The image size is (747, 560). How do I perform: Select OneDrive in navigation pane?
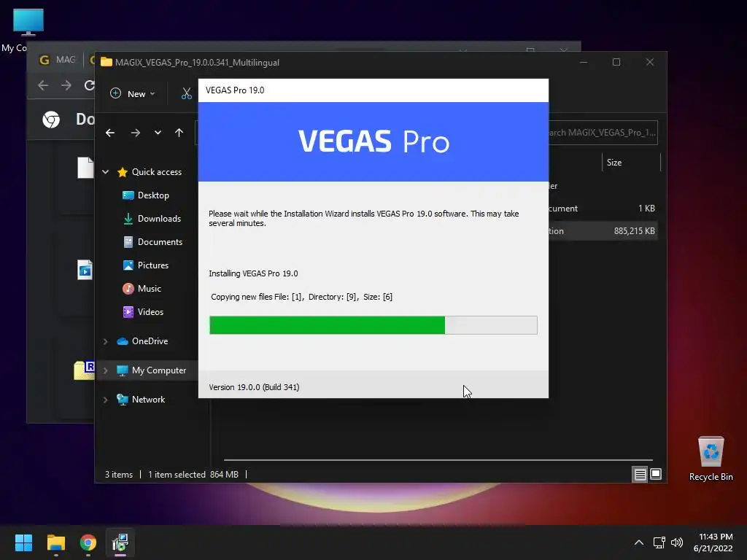tap(150, 341)
